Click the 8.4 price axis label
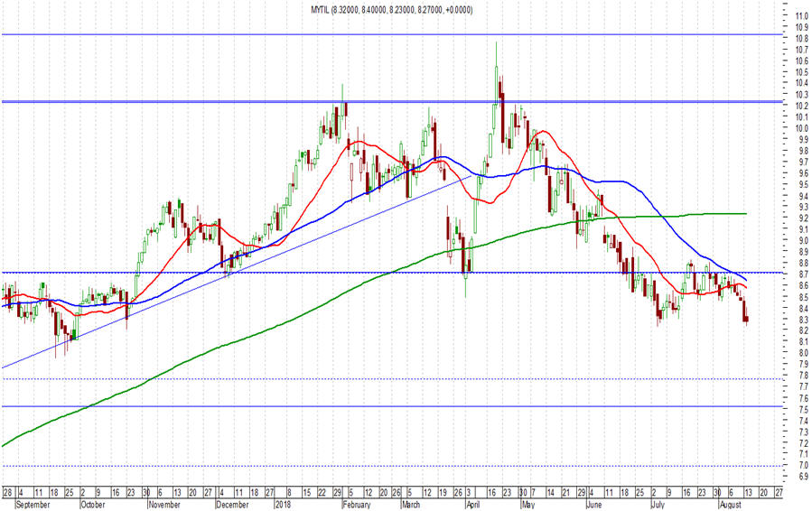Viewport: 812px width, 511px height. pyautogui.click(x=804, y=308)
